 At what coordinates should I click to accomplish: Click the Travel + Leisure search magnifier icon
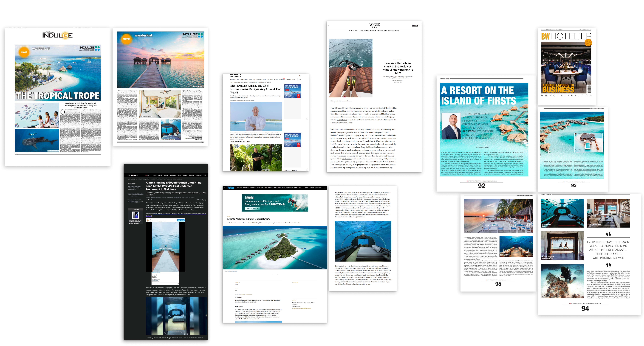coord(300,79)
